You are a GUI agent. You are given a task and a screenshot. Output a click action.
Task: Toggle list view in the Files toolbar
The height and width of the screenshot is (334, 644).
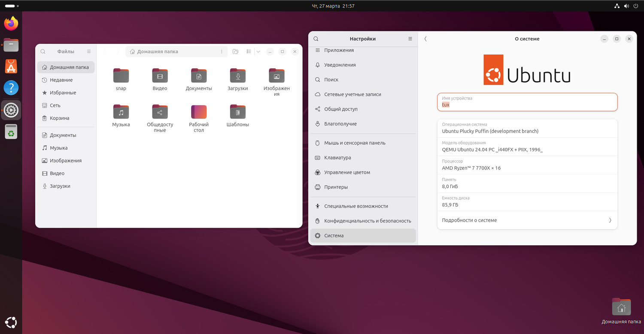point(249,51)
